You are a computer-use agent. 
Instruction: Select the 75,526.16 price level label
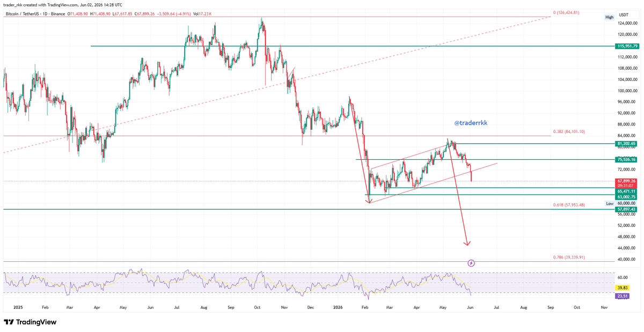click(x=627, y=159)
